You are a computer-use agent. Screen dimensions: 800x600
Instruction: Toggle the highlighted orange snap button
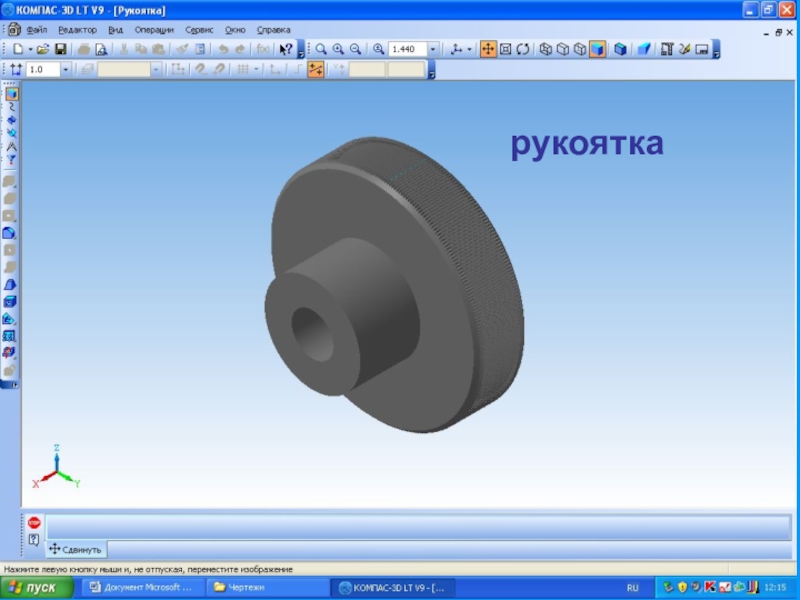coord(316,70)
